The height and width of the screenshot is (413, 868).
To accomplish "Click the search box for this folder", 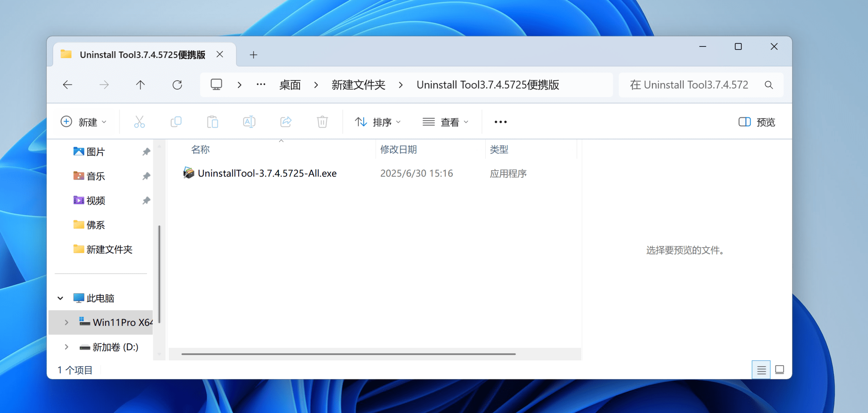I will [x=688, y=85].
